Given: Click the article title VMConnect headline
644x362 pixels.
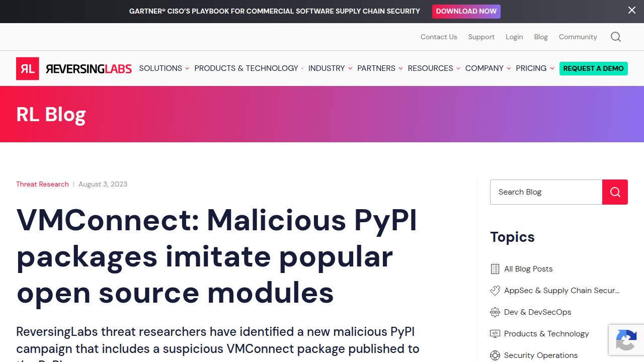Looking at the screenshot, I should click(217, 256).
